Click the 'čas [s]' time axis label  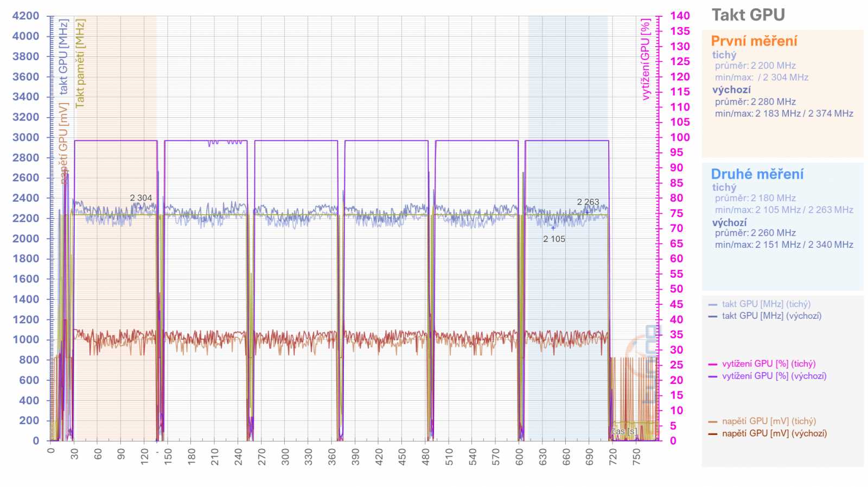click(x=624, y=432)
